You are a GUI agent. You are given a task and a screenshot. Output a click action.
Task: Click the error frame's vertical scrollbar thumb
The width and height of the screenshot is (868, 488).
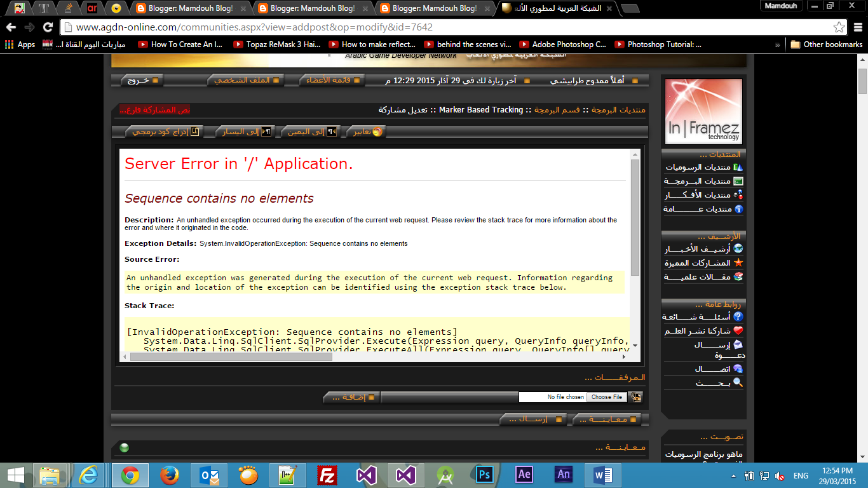tap(635, 216)
